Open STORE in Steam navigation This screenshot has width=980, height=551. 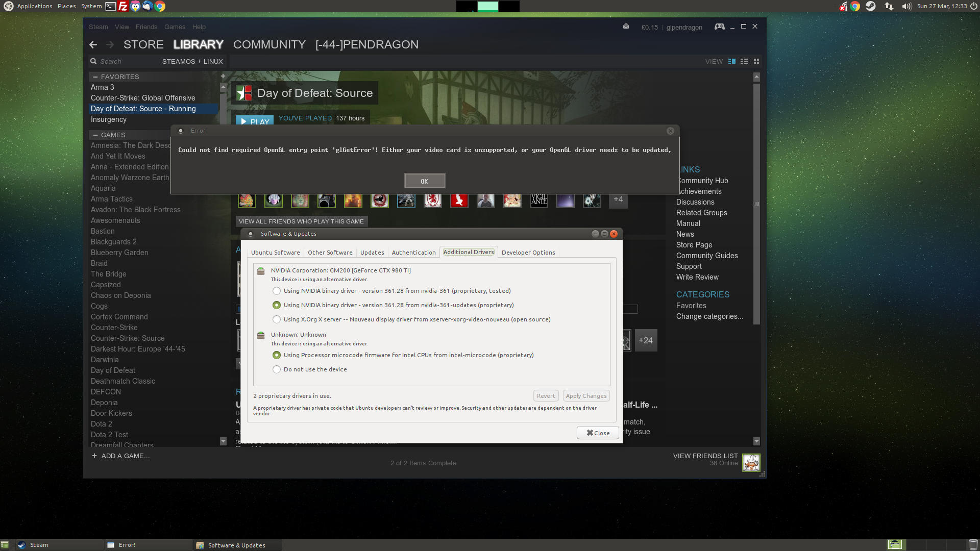pyautogui.click(x=143, y=44)
